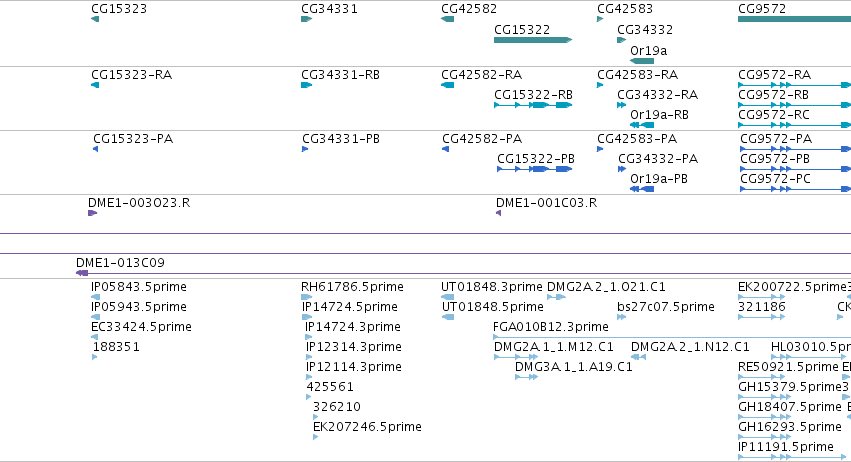Click EST RH61786.5prime
Image resolution: width=851 pixels, height=462 pixels.
(x=352, y=287)
